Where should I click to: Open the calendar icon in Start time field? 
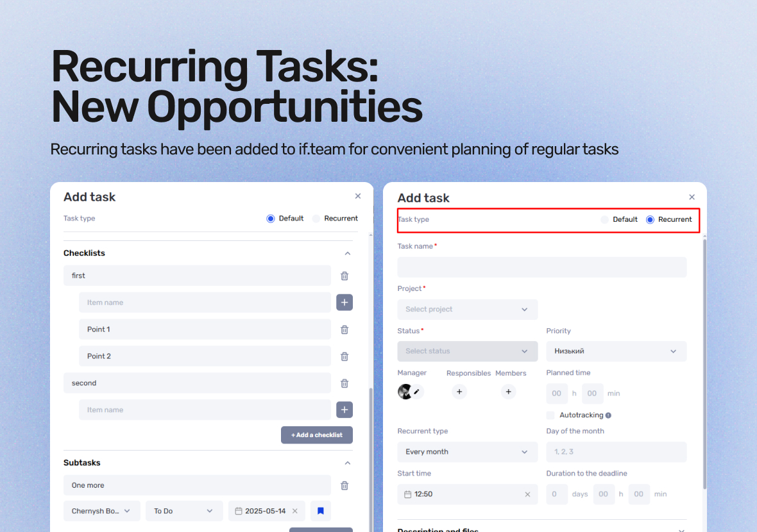407,494
